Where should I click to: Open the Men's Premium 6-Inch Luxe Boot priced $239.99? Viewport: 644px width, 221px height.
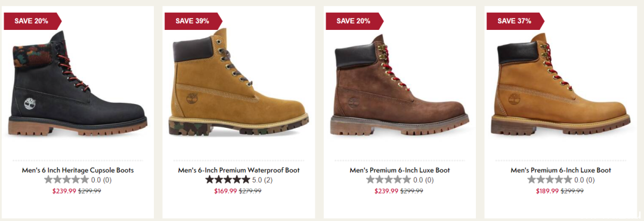[x=400, y=170]
